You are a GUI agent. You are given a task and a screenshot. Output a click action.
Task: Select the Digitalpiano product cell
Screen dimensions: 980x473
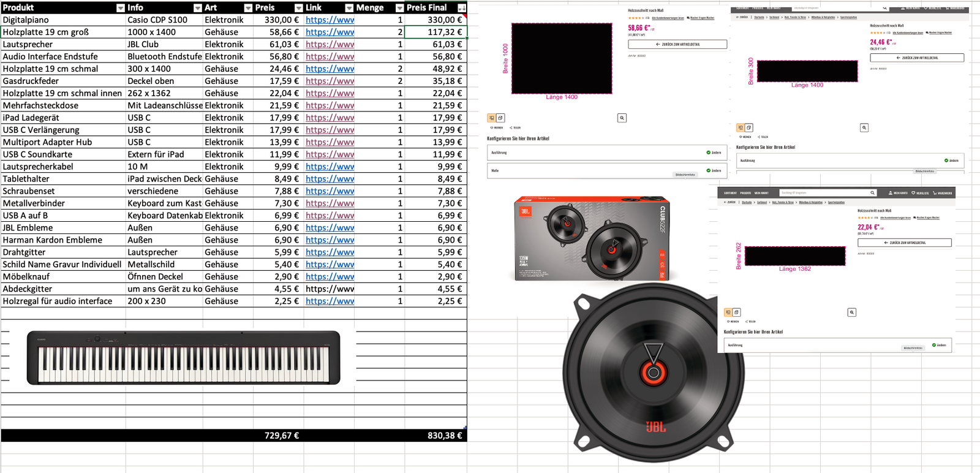[x=63, y=20]
